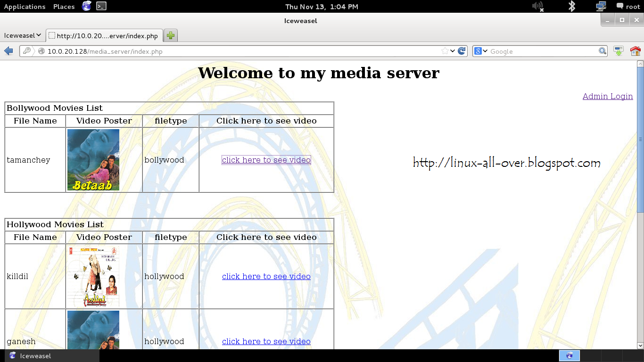Click "Video Poster" header in Bollywood table
This screenshot has width=644, height=362.
(104, 121)
